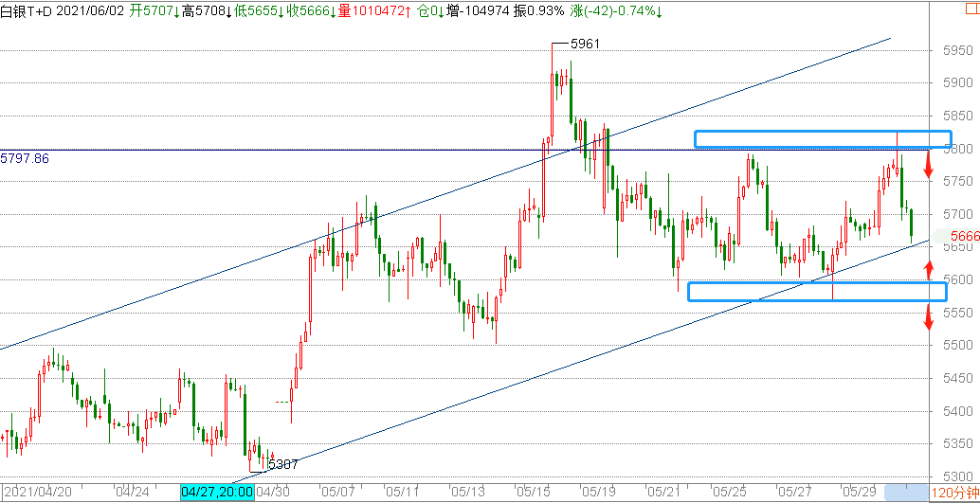Click the red 5666 current price tag
The image size is (980, 503).
[x=965, y=236]
